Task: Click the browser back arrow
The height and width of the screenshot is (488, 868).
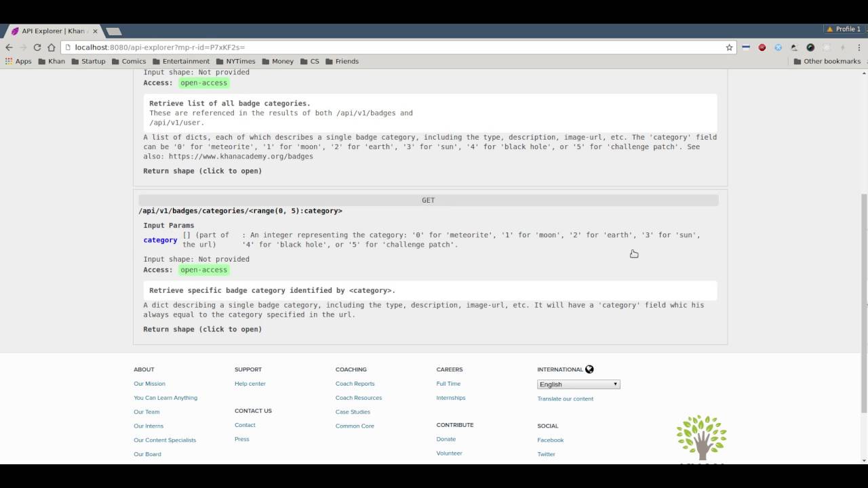Action: [9, 47]
